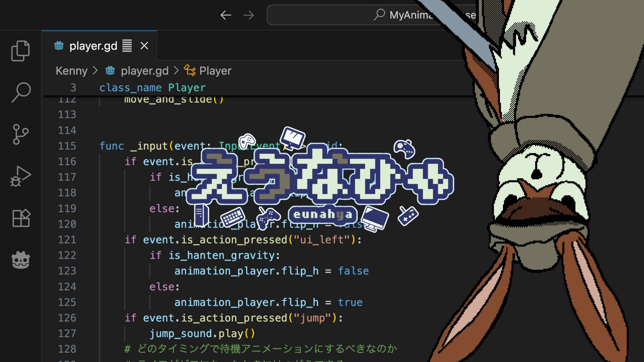The height and width of the screenshot is (362, 644).
Task: Open the Godot Tools panel icon
Action: click(x=21, y=260)
